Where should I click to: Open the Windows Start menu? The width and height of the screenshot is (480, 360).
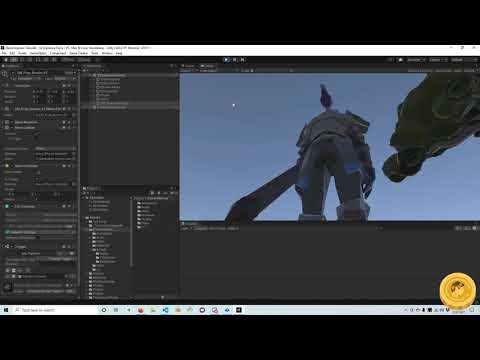6,310
